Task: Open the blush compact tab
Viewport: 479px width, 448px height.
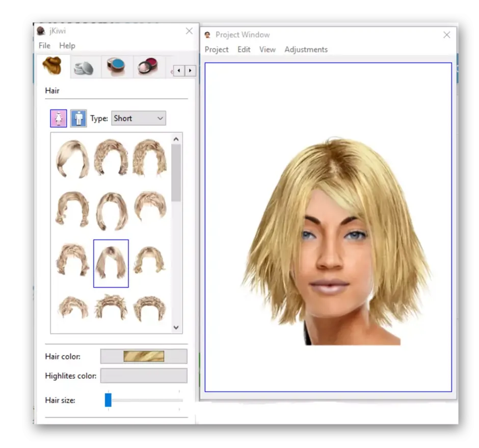Action: [x=148, y=67]
